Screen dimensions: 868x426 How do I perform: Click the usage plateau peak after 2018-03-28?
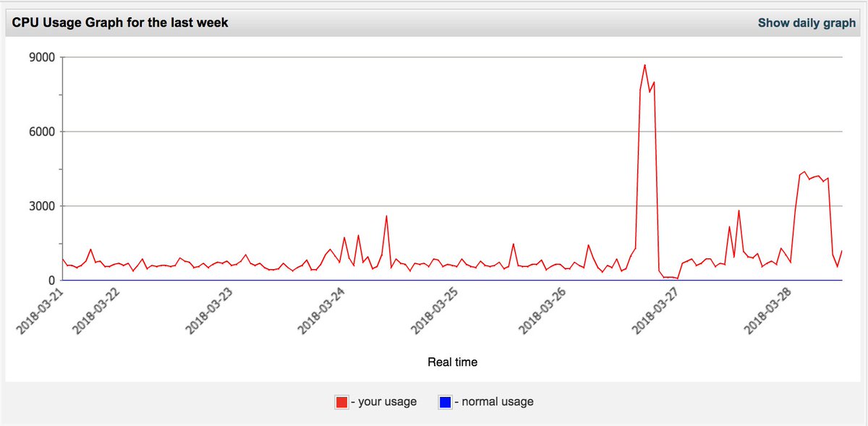804,172
